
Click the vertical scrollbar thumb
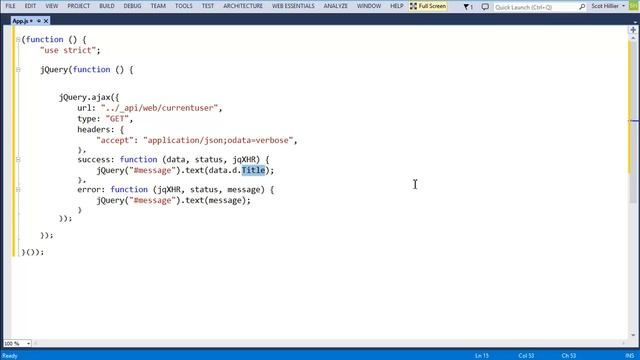point(633,122)
